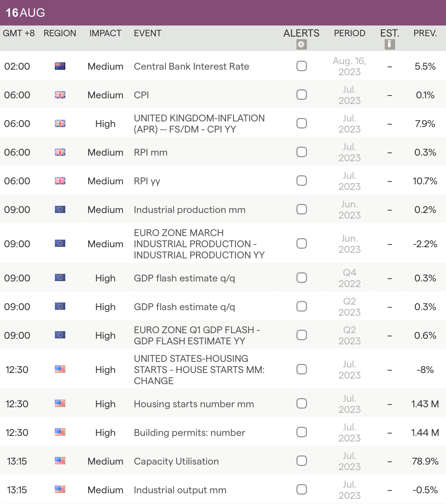Image resolution: width=446 pixels, height=504 pixels.
Task: Select the PREV. column header
Action: (x=425, y=33)
